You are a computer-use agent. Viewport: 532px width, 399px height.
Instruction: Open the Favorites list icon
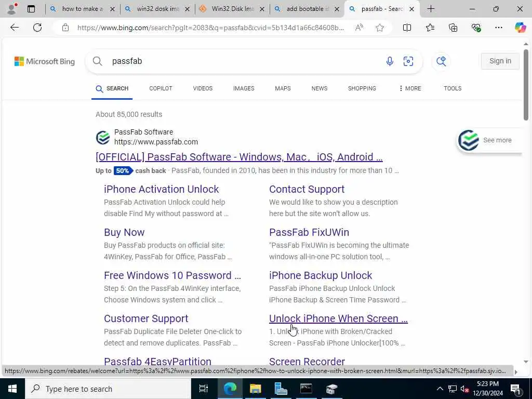[x=430, y=28]
